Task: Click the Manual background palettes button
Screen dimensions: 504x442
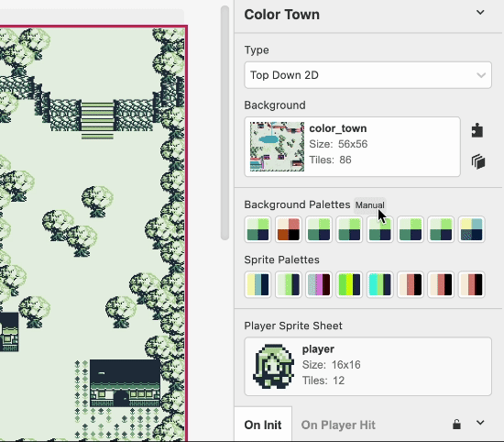Action: 369,204
